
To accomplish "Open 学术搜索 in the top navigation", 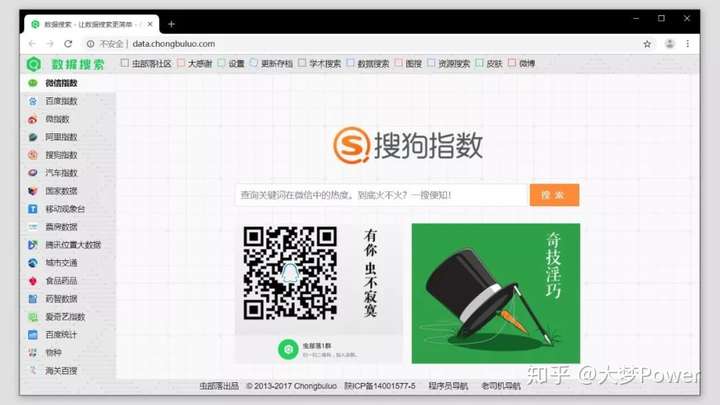I will (x=320, y=63).
